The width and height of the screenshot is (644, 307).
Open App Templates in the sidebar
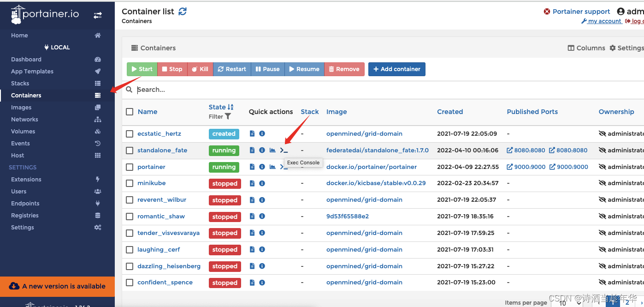point(32,72)
